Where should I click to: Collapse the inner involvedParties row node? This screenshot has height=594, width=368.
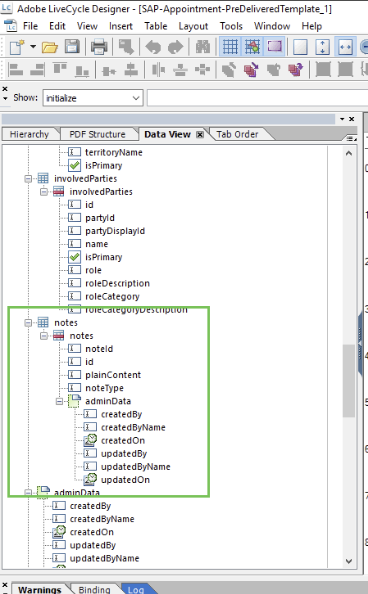pyautogui.click(x=44, y=192)
